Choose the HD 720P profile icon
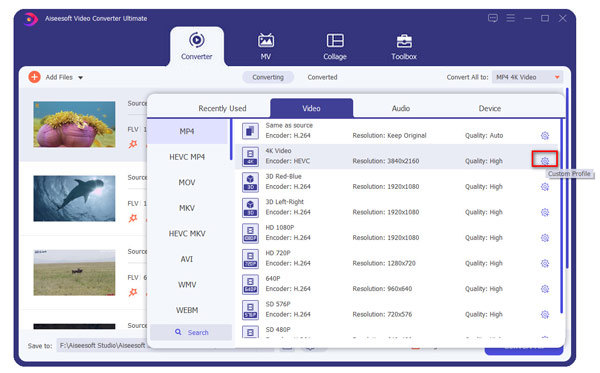 (x=250, y=259)
